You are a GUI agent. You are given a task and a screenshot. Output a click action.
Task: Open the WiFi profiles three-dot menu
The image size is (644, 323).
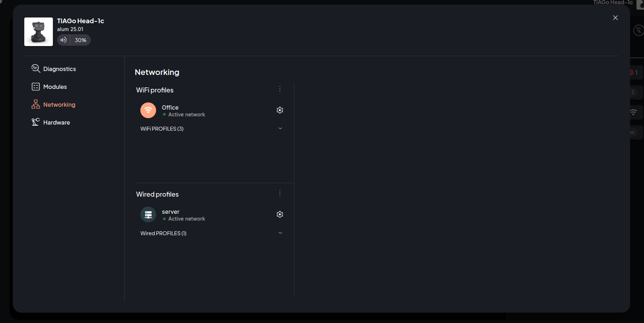(280, 89)
